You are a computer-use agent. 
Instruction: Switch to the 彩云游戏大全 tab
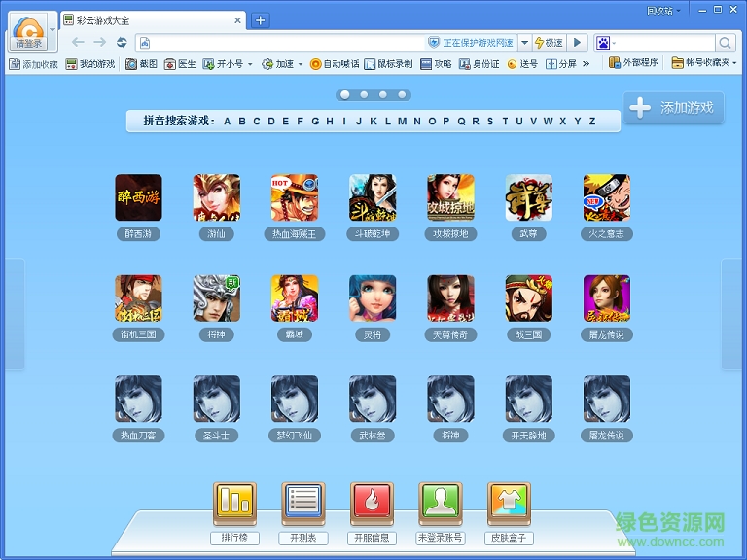click(x=153, y=20)
